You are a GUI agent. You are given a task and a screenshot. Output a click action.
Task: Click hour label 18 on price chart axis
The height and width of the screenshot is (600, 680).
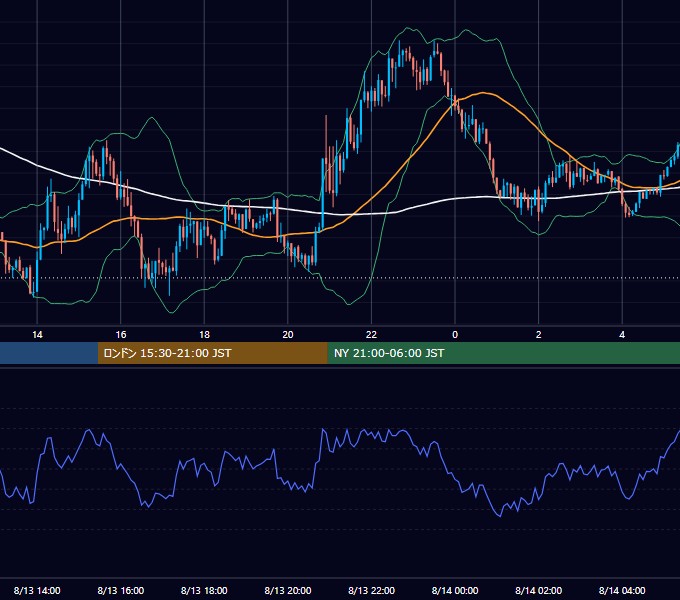[204, 335]
